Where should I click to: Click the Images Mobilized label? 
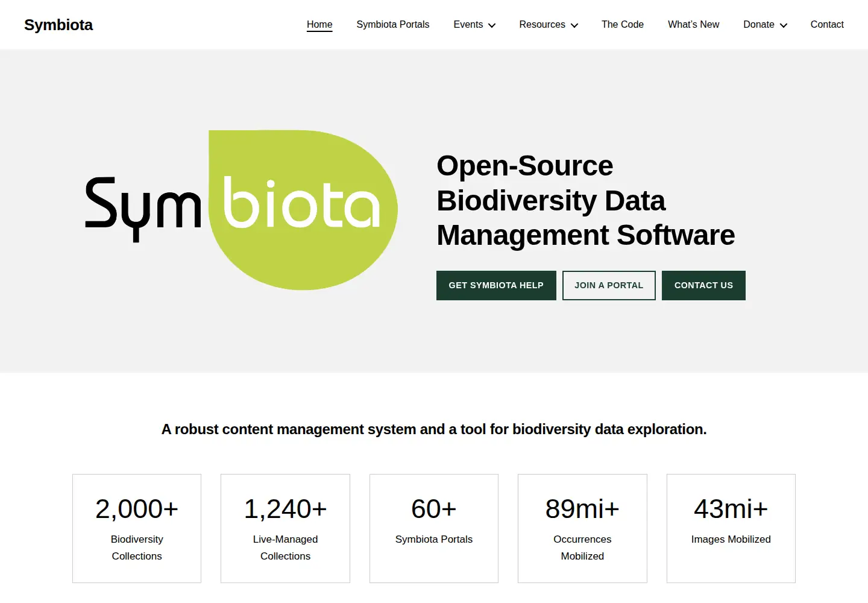coord(731,539)
